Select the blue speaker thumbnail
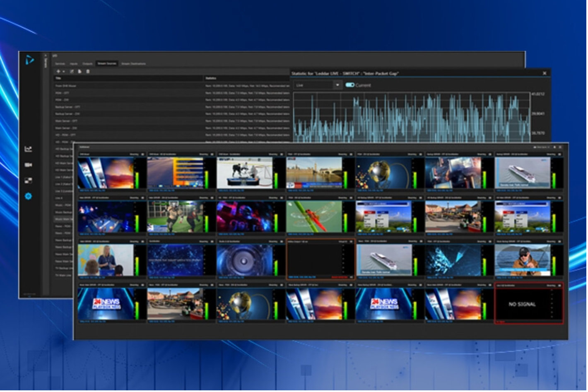 [x=245, y=260]
